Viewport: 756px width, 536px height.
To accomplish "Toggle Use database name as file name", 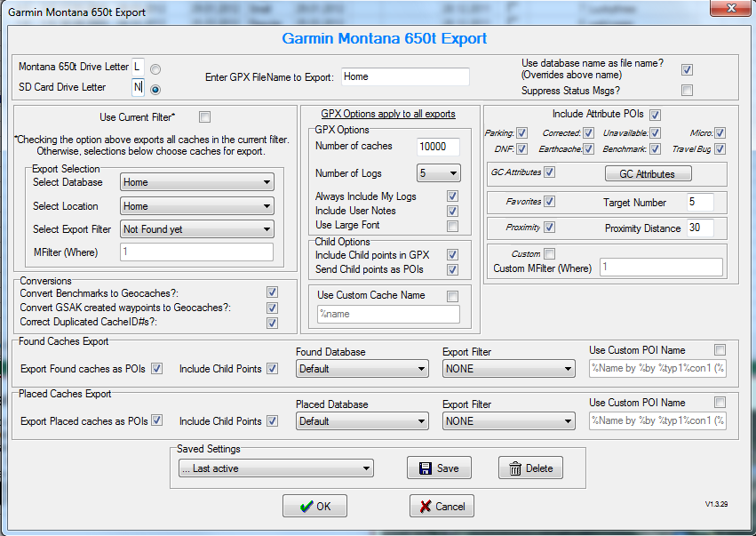I will 687,70.
